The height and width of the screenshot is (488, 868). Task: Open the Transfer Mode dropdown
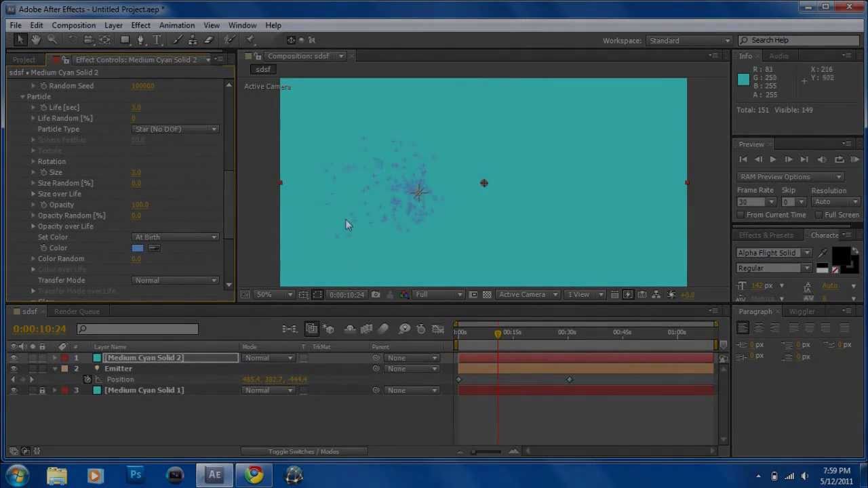pos(176,281)
